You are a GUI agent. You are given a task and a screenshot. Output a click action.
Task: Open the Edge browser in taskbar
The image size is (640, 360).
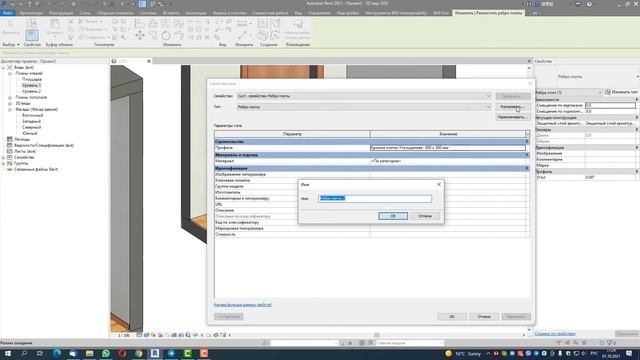click(57, 353)
